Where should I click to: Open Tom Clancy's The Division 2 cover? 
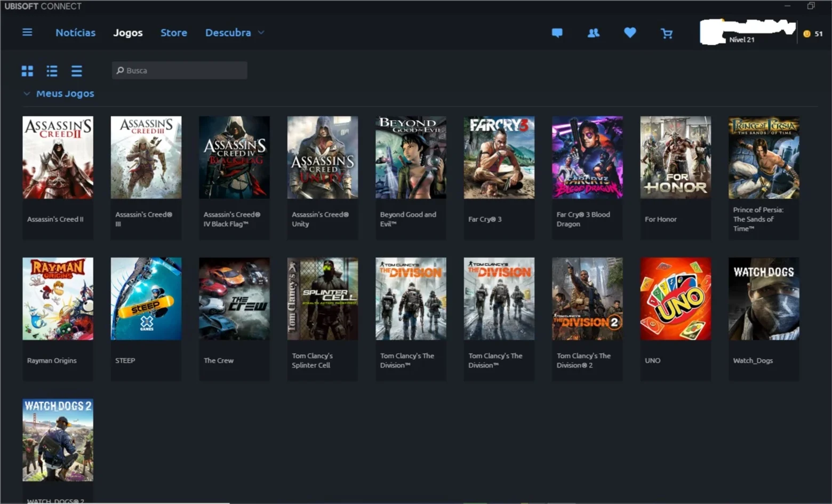[x=587, y=299]
